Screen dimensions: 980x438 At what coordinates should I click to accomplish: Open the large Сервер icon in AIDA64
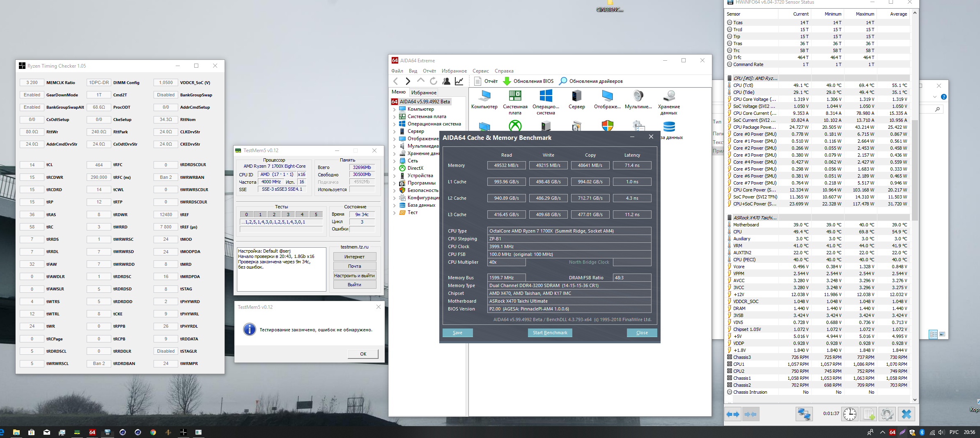576,100
